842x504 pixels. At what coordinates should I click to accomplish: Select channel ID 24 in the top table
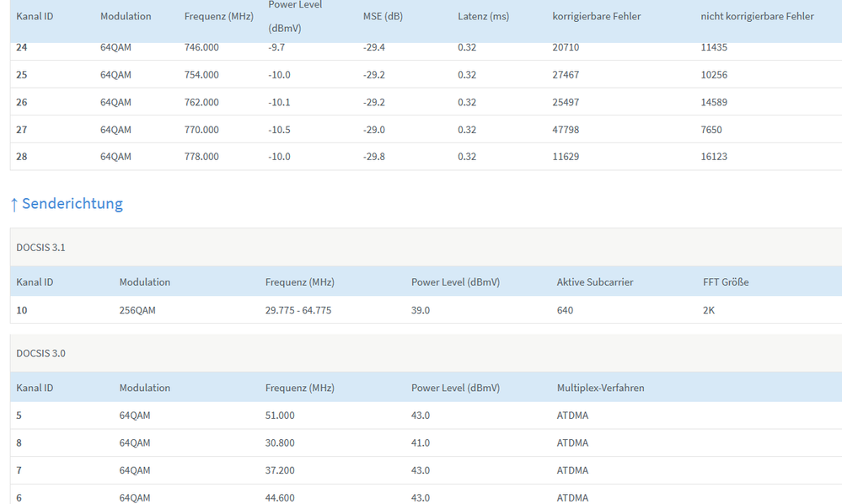point(22,47)
